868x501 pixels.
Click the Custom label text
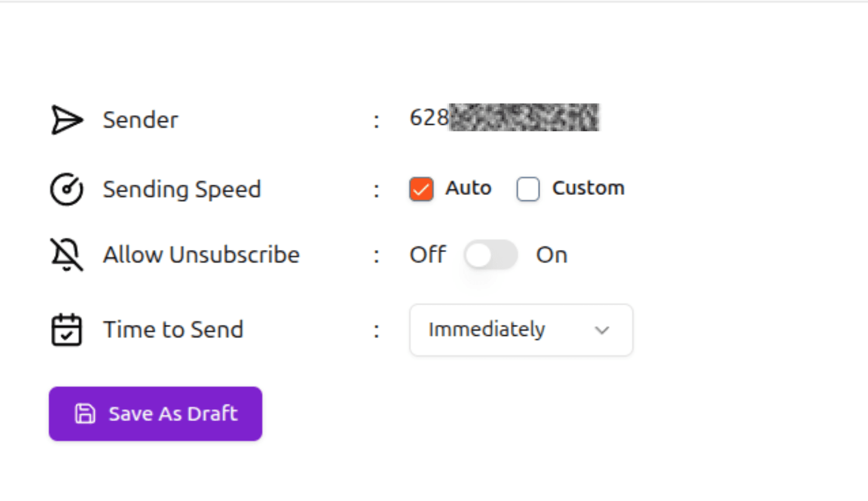point(588,188)
